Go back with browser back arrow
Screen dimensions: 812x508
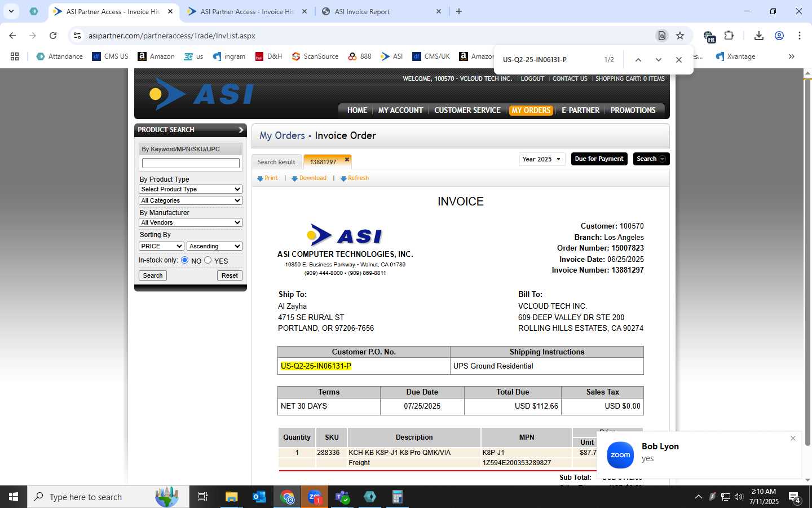click(12, 36)
